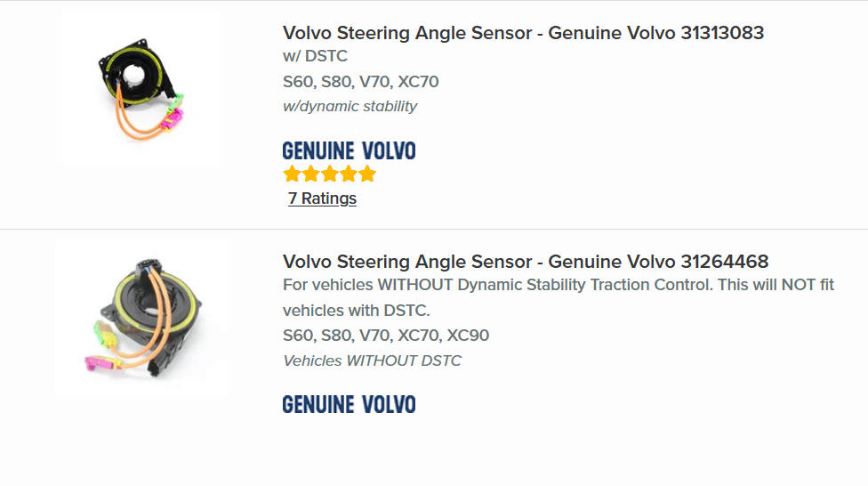Click the first gold rating star

(292, 174)
